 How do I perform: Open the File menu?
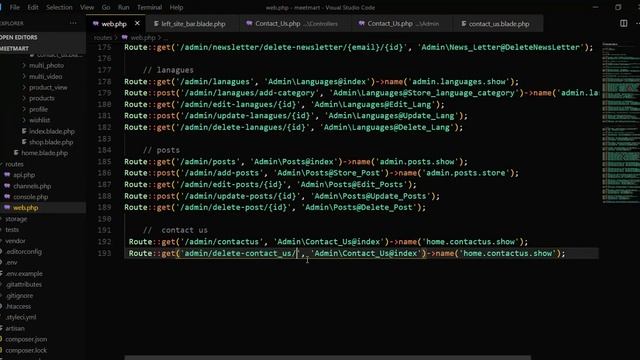(15, 7)
